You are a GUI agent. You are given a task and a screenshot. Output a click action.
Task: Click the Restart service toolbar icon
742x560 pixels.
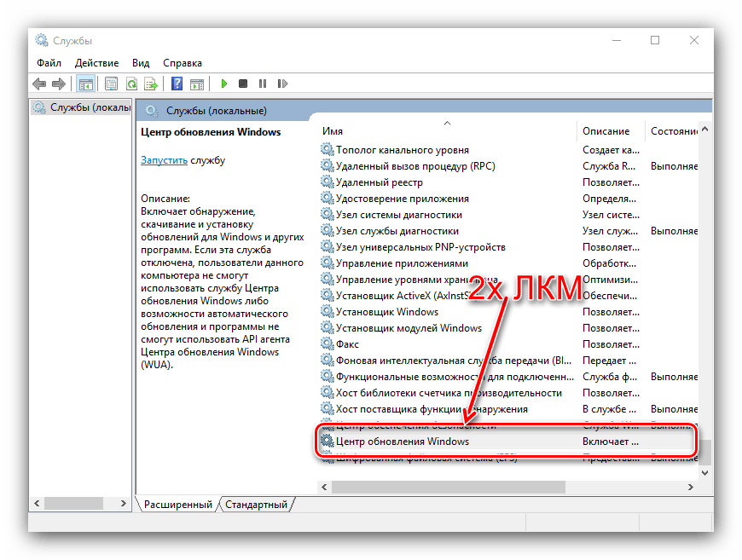pos(281,84)
